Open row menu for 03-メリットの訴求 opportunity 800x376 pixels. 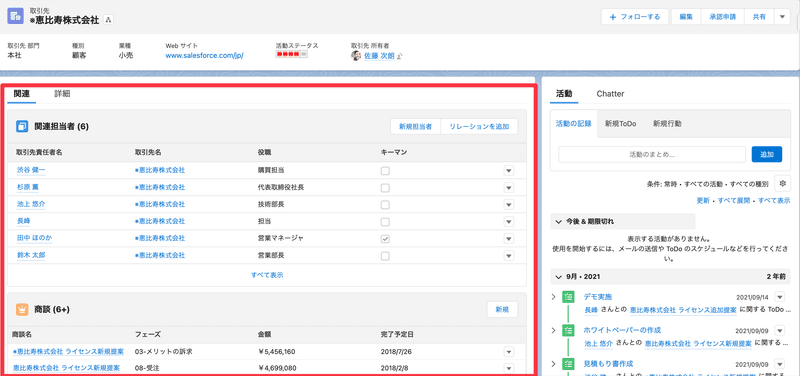(x=509, y=352)
